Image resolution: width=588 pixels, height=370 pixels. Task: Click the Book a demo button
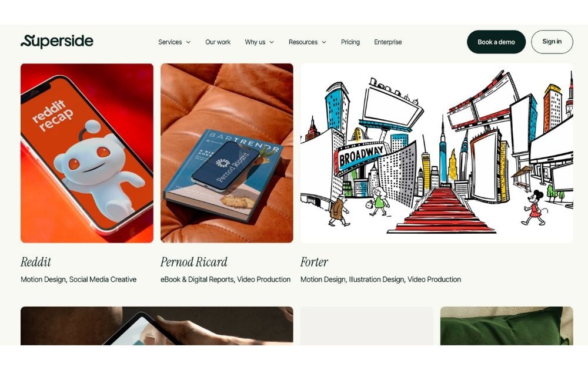[x=496, y=42]
